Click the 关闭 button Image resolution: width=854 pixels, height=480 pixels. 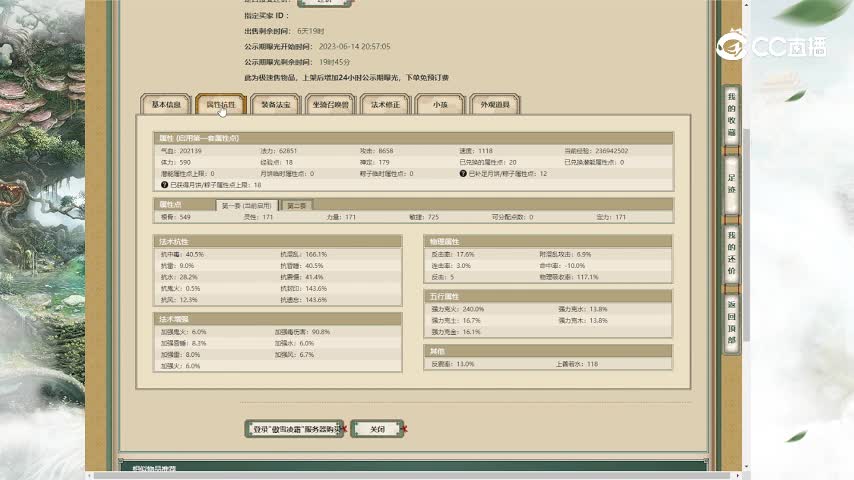[377, 428]
